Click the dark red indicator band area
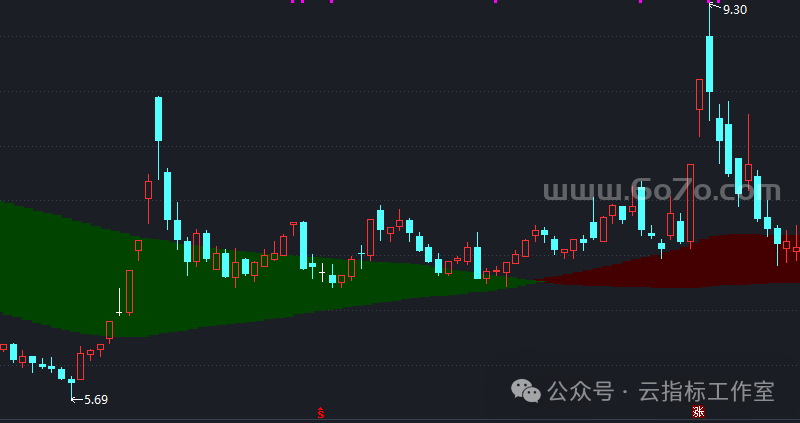This screenshot has height=423, width=800. (x=700, y=262)
